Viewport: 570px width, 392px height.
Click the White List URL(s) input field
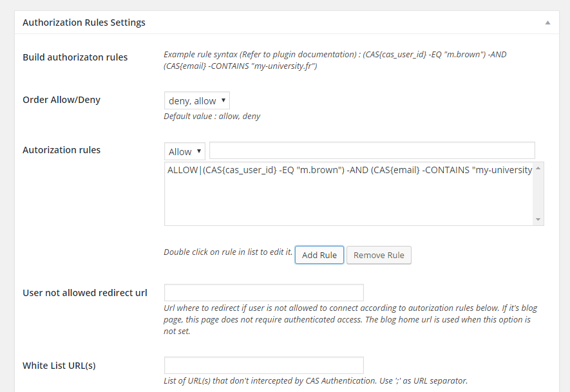[263, 364]
